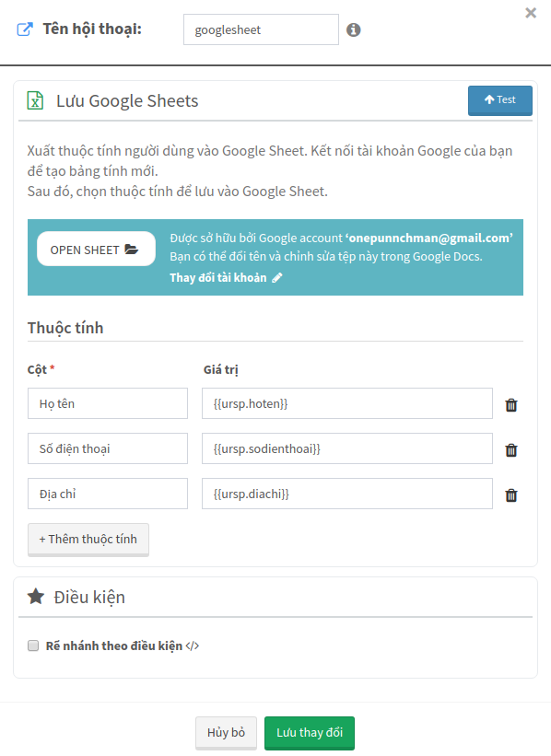Click the {{ursp.diachi}} value field

click(x=347, y=494)
